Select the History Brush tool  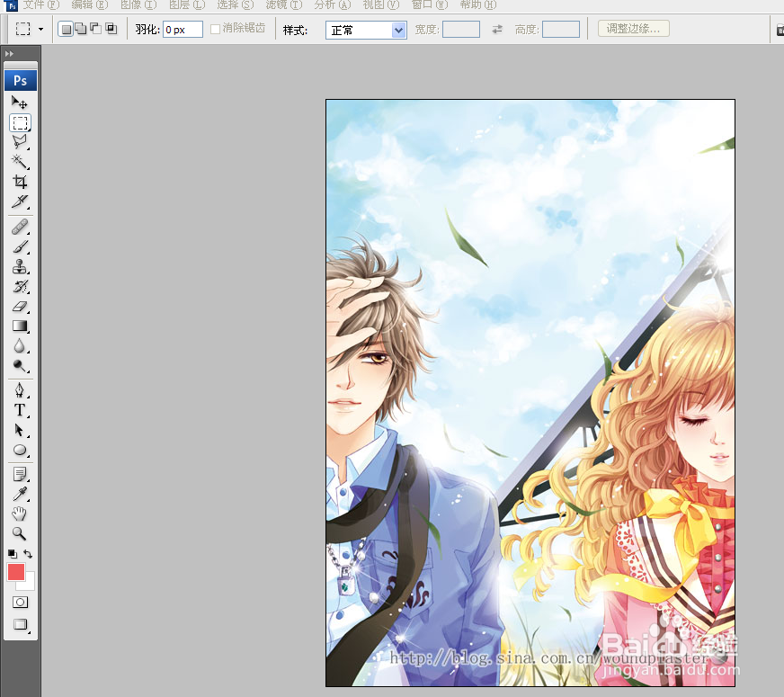(20, 287)
